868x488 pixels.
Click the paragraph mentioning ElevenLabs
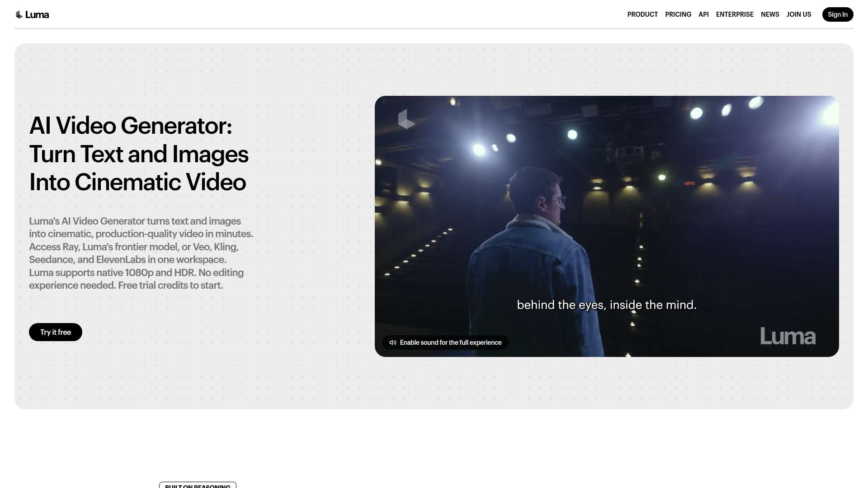(x=141, y=253)
